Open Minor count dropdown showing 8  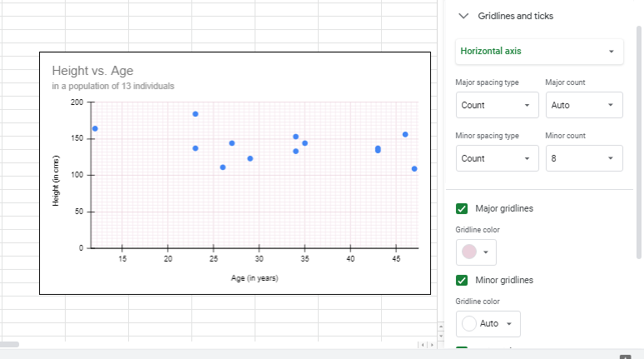point(584,158)
